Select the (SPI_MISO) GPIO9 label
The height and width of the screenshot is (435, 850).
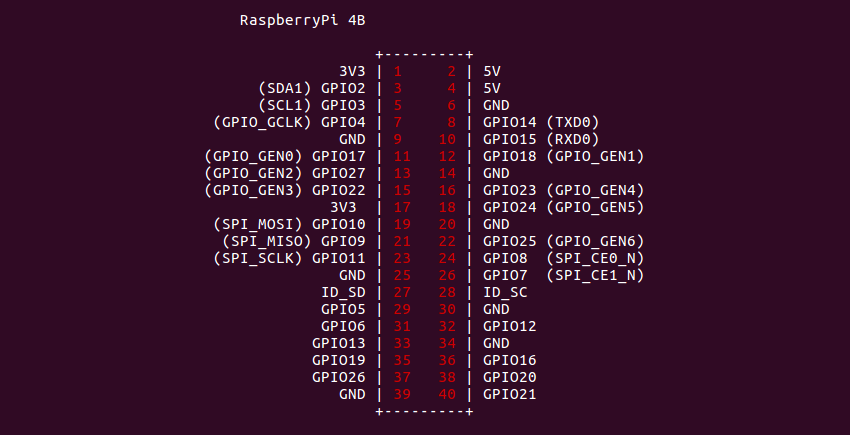tap(294, 241)
